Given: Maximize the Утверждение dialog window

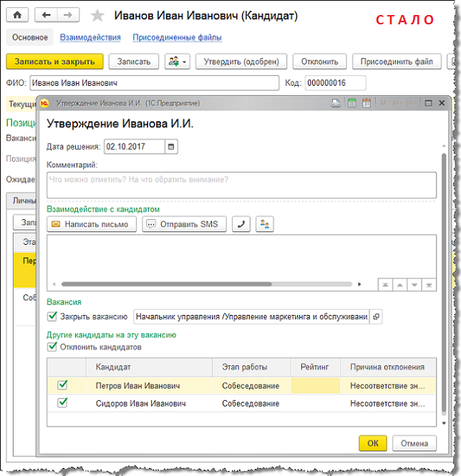Looking at the screenshot, I should click(x=428, y=104).
